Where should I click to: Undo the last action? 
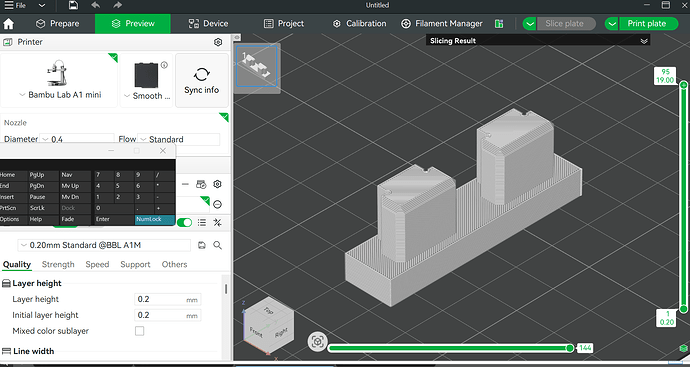click(95, 5)
